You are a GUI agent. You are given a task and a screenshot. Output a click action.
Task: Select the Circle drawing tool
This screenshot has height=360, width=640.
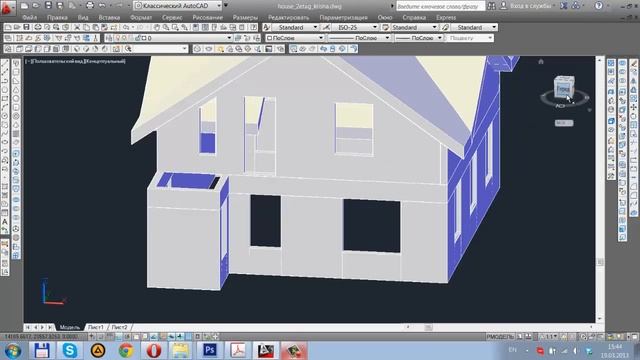tap(5, 116)
